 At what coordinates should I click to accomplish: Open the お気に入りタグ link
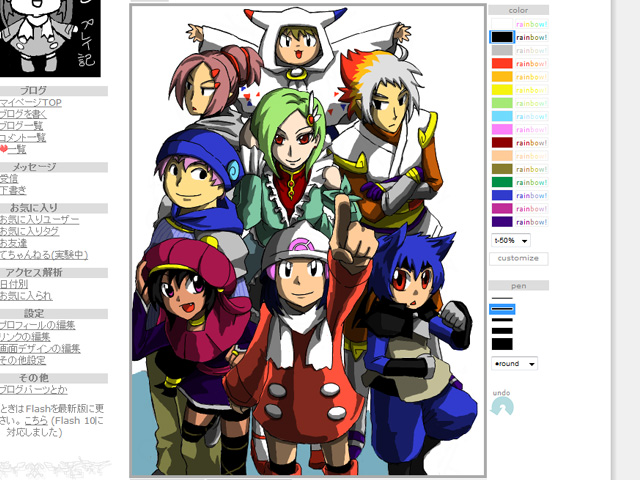[29, 231]
